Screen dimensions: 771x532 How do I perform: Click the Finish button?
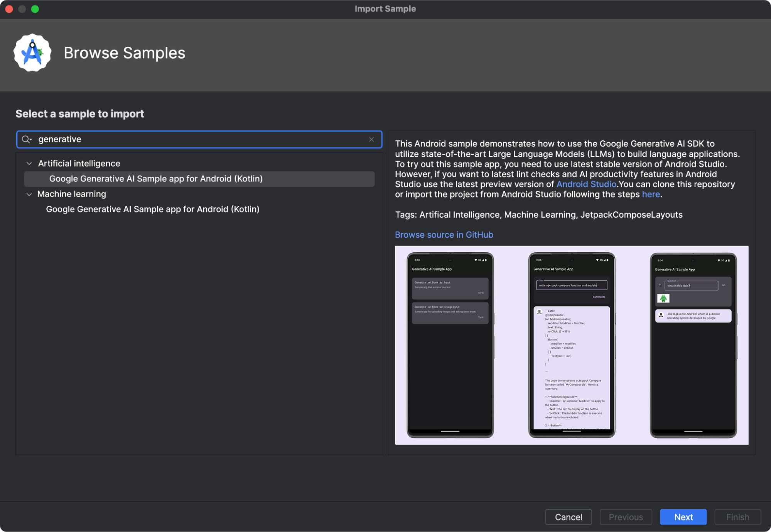(737, 517)
